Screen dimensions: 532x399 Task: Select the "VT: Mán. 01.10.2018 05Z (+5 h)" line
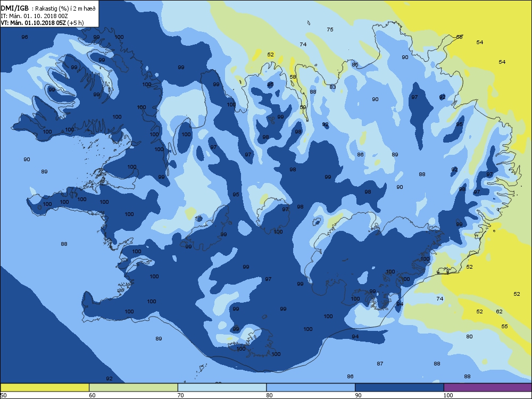coord(42,23)
